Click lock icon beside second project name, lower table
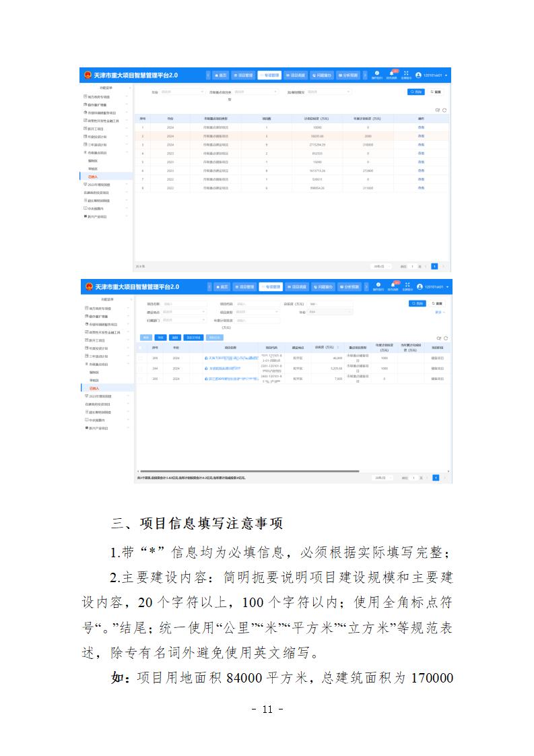This screenshot has width=534, height=756. (206, 369)
